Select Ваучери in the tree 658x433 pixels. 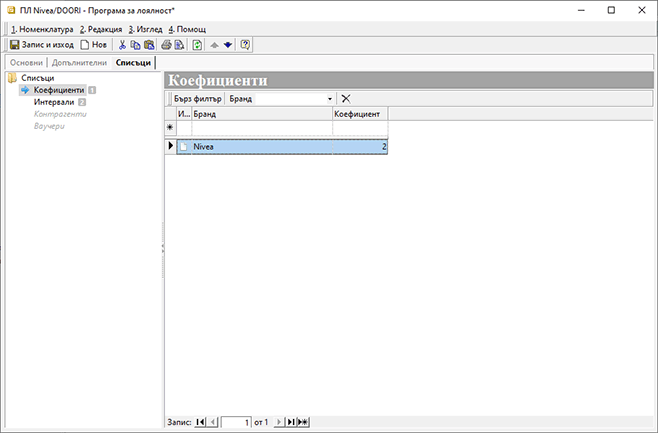pos(49,126)
